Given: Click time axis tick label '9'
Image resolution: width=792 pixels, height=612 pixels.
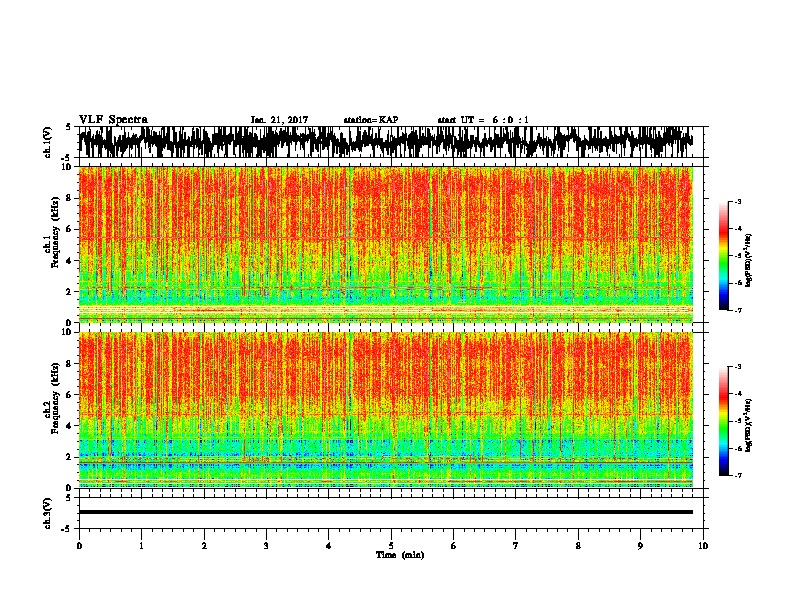Looking at the screenshot, I should tap(640, 545).
